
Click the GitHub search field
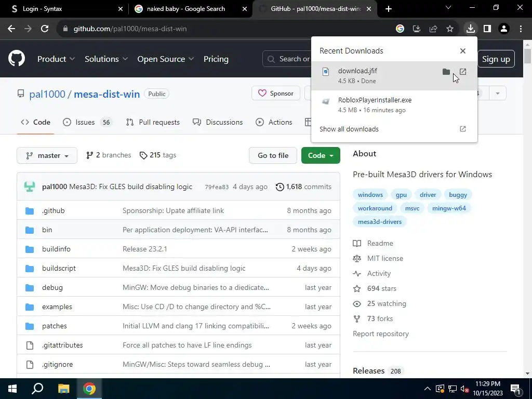[x=287, y=59]
